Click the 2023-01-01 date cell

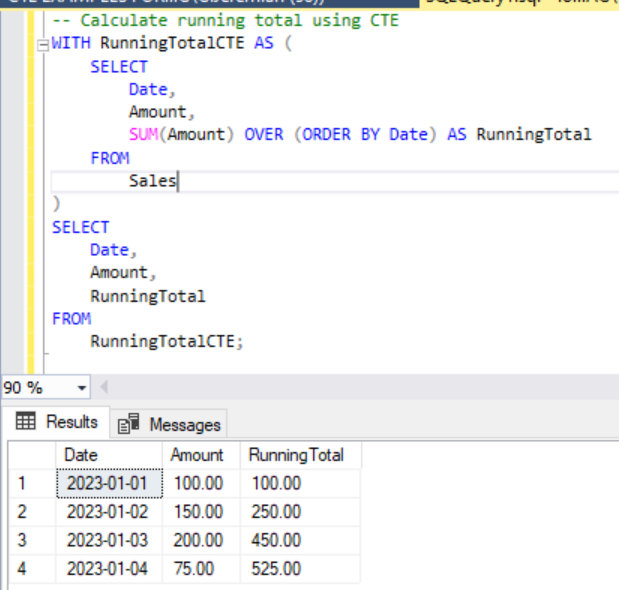(x=108, y=483)
